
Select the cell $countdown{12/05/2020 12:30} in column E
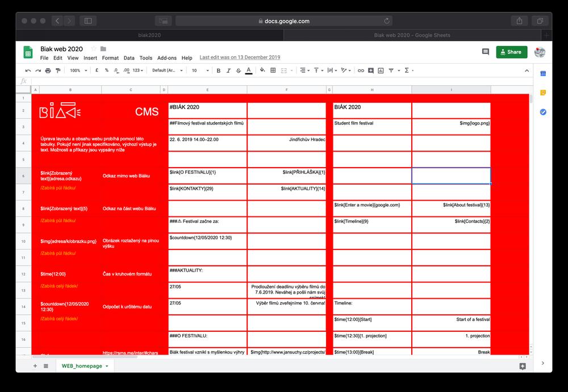(x=207, y=241)
